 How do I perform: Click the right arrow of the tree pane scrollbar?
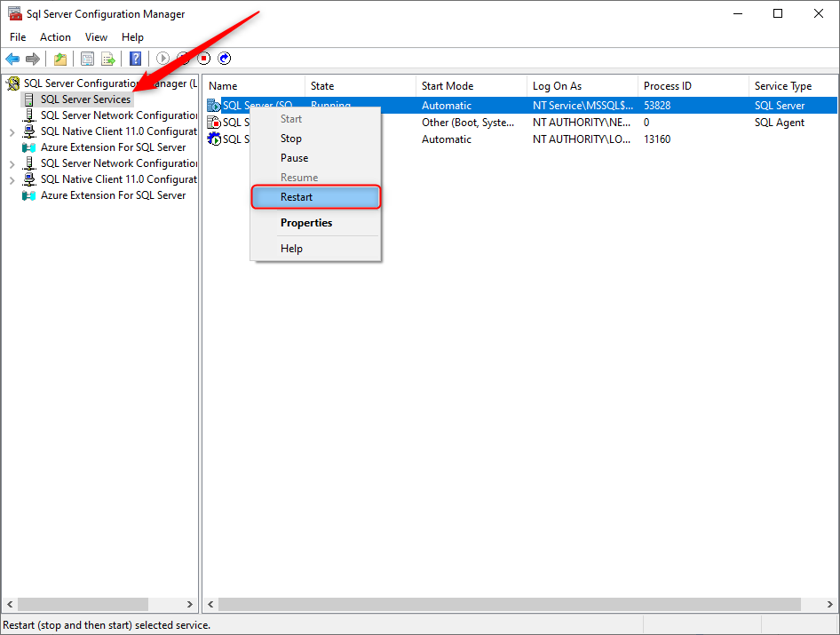(x=190, y=604)
